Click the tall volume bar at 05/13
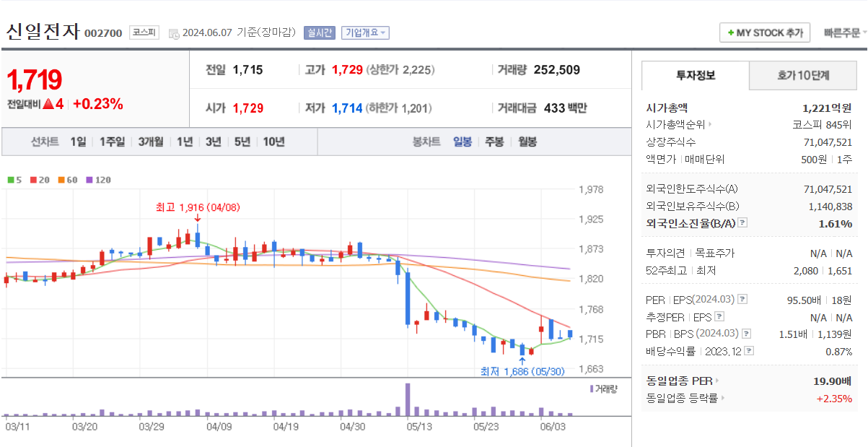 tap(408, 399)
